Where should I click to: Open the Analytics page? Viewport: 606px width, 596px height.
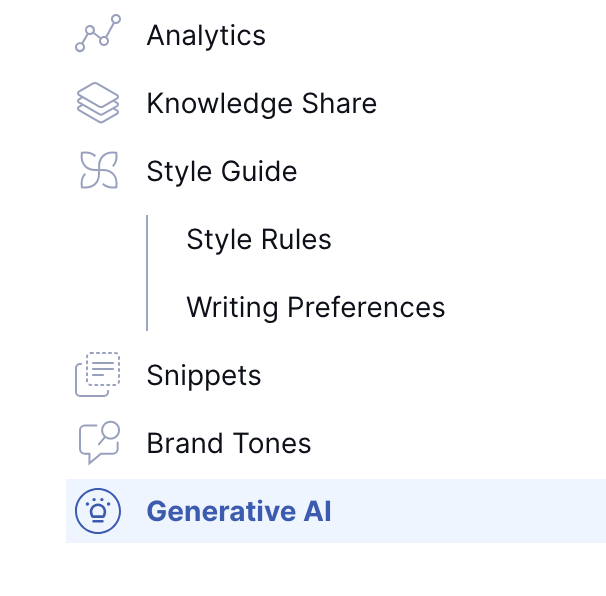[x=206, y=35]
